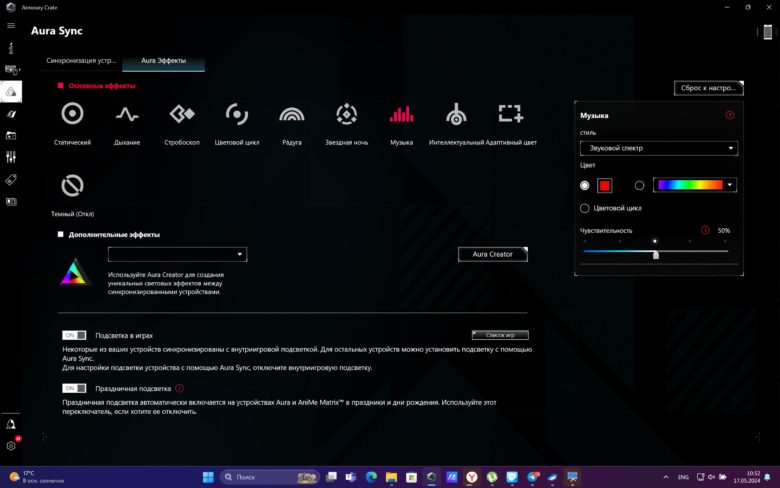780x488 pixels.
Task: Click the Aura Creator triangle logo
Action: 75,272
